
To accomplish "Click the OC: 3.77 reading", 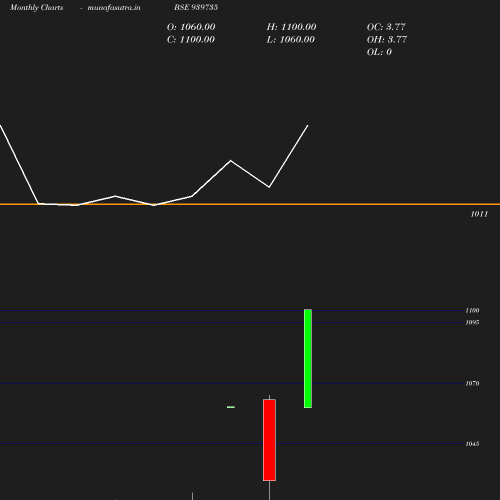I will coord(386,27).
